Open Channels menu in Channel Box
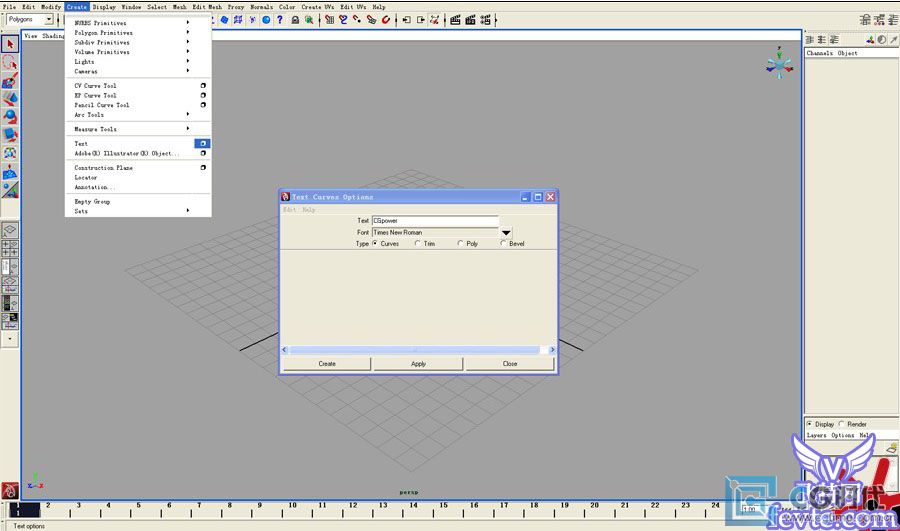 [820, 53]
